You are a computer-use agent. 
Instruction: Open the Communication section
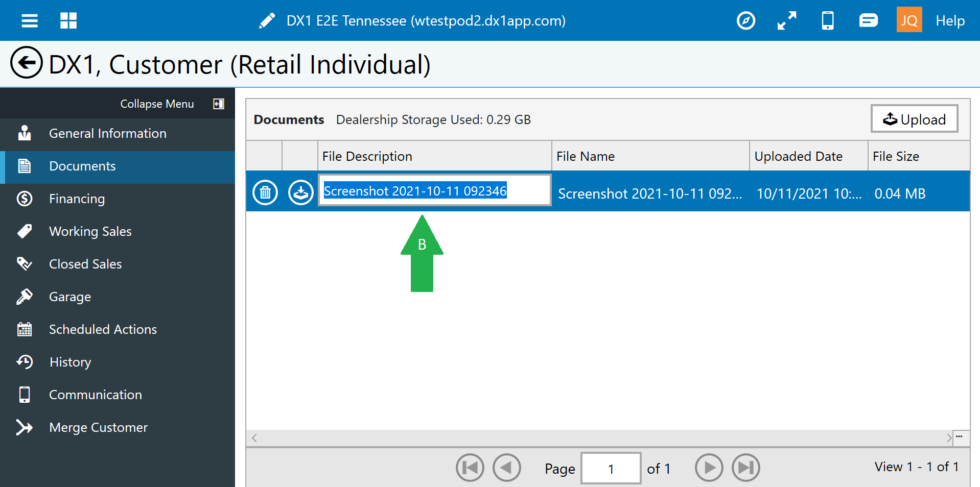[x=118, y=395]
